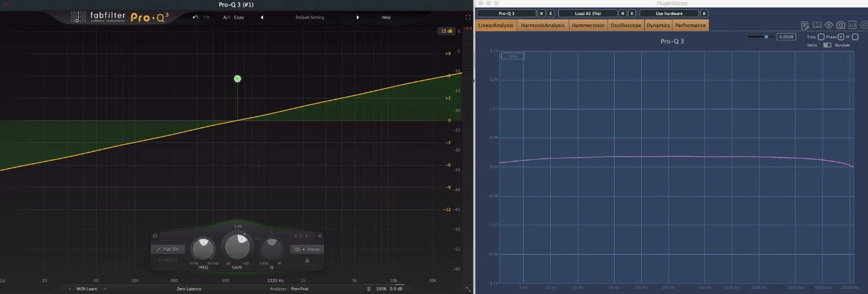
Task: Click the output options icon beside 100%
Action: pyautogui.click(x=369, y=289)
